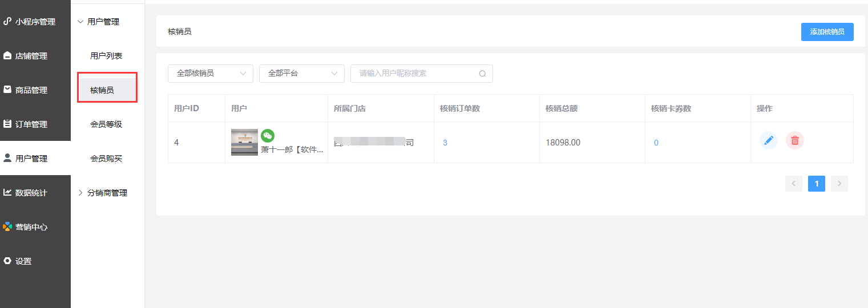Open 营销中心 from the sidebar
Image resolution: width=868 pixels, height=308 pixels.
click(x=31, y=227)
